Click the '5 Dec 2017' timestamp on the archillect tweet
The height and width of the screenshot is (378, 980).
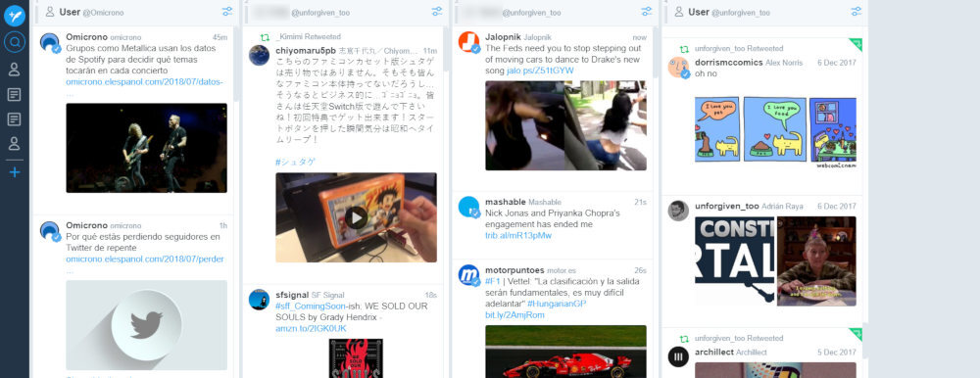[837, 352]
